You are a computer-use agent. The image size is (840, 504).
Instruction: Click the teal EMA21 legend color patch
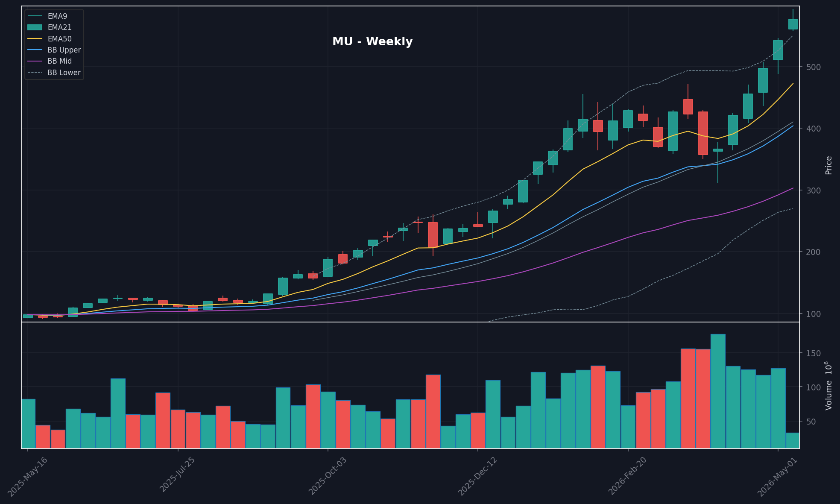coord(35,27)
